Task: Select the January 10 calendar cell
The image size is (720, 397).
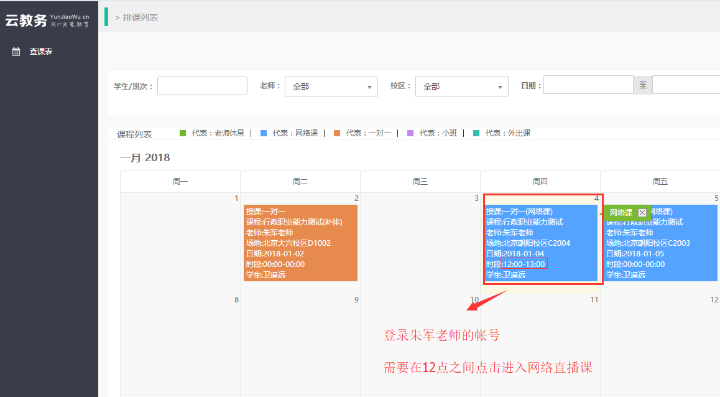Action: click(x=421, y=344)
